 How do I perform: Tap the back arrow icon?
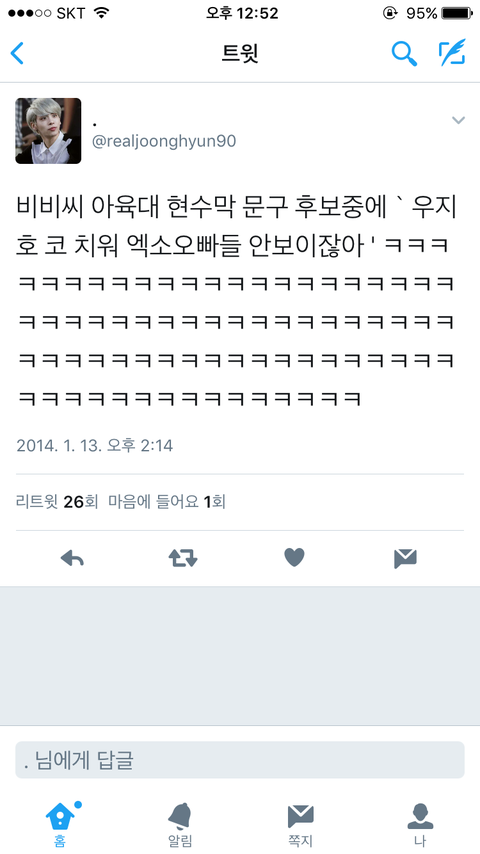(x=17, y=53)
